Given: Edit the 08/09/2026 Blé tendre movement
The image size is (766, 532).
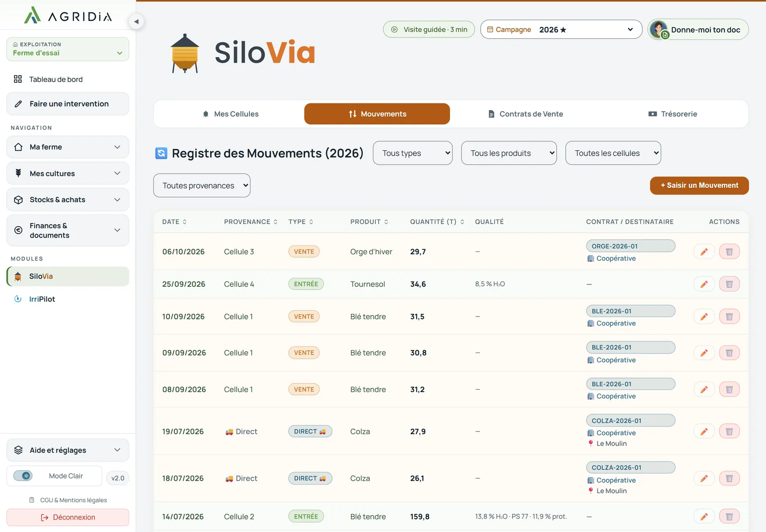Looking at the screenshot, I should click(x=704, y=390).
